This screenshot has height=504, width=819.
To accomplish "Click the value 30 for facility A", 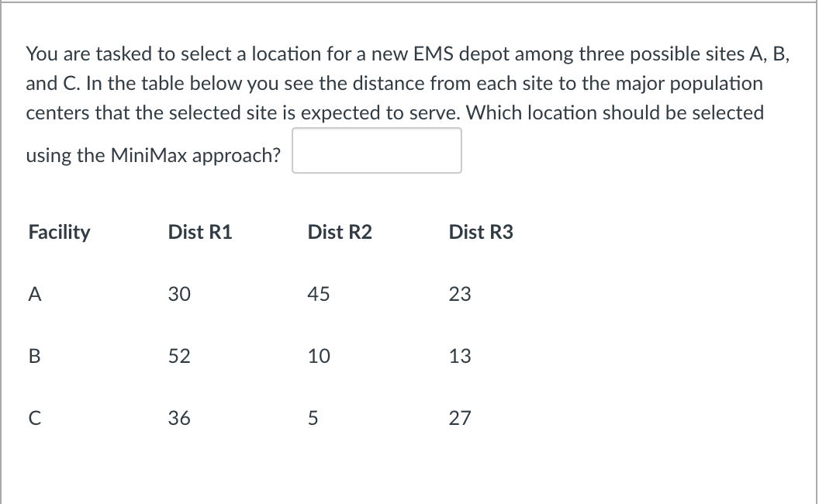I will coord(178,294).
